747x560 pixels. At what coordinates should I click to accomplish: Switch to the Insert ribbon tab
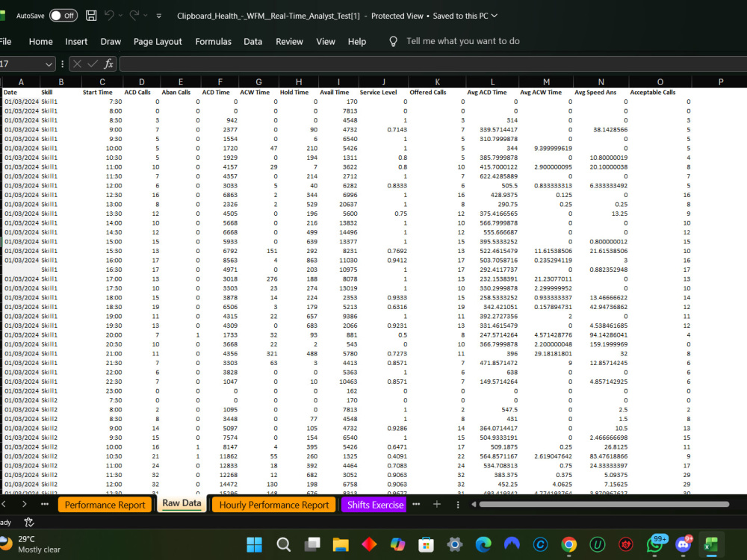tap(76, 41)
